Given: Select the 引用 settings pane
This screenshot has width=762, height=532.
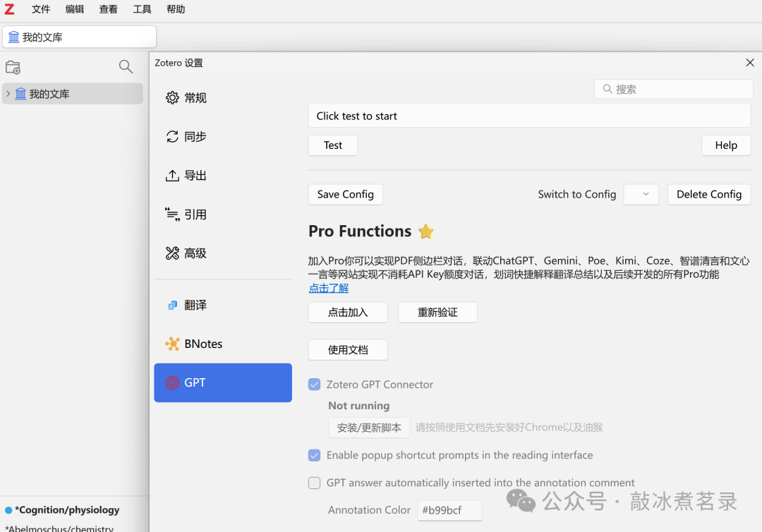Looking at the screenshot, I should (x=223, y=214).
